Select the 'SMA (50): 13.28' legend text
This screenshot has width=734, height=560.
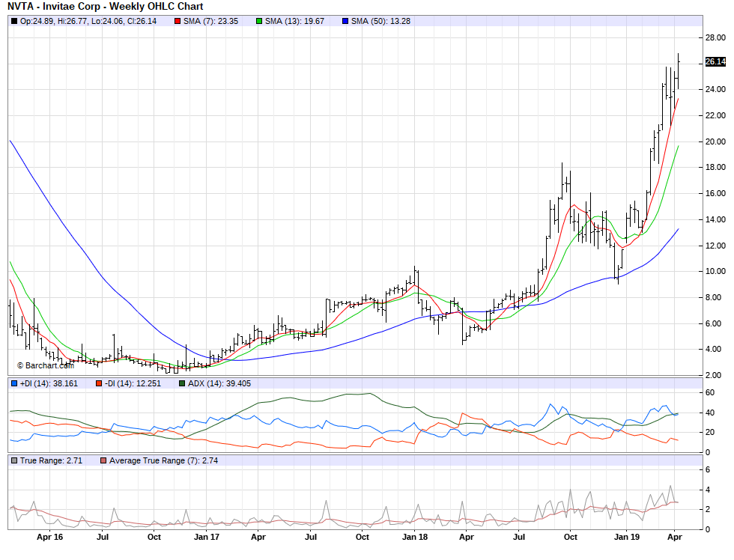380,21
